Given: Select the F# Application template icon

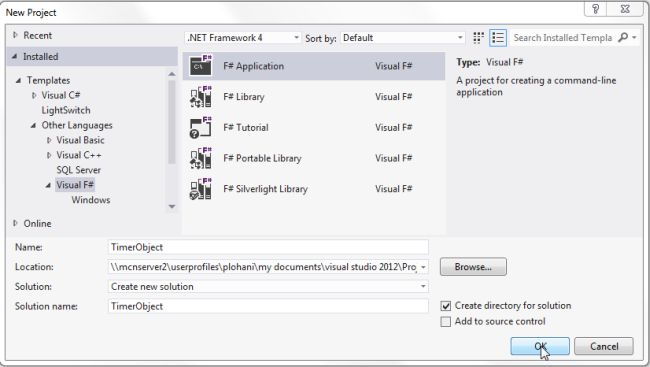Looking at the screenshot, I should tap(201, 66).
